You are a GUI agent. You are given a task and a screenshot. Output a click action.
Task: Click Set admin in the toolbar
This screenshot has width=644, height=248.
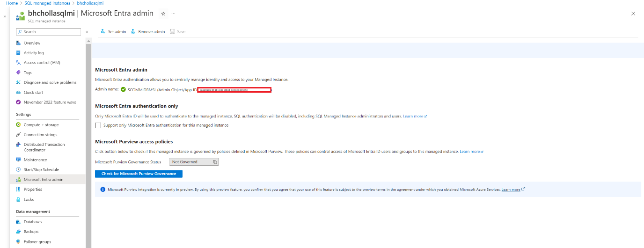point(113,32)
